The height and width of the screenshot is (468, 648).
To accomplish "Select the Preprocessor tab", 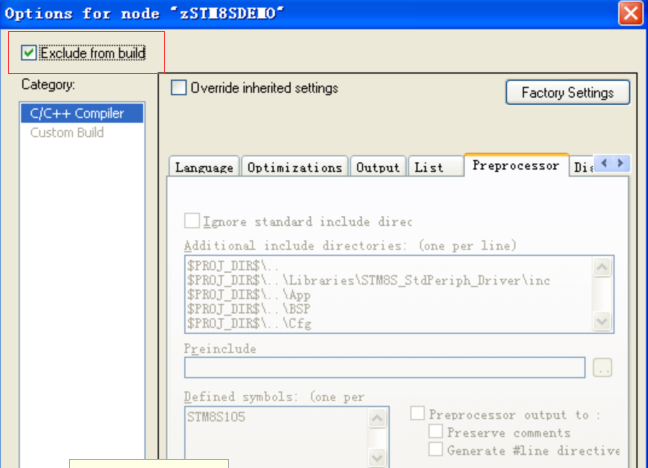I will click(x=515, y=166).
